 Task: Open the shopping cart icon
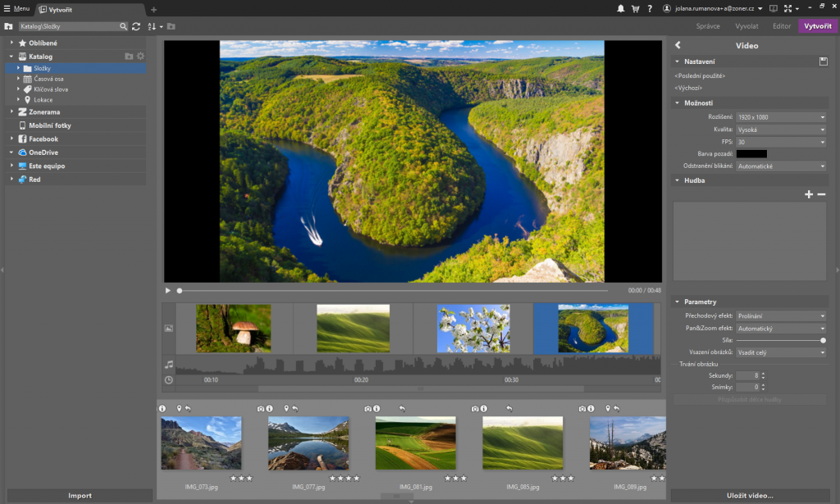pos(635,8)
